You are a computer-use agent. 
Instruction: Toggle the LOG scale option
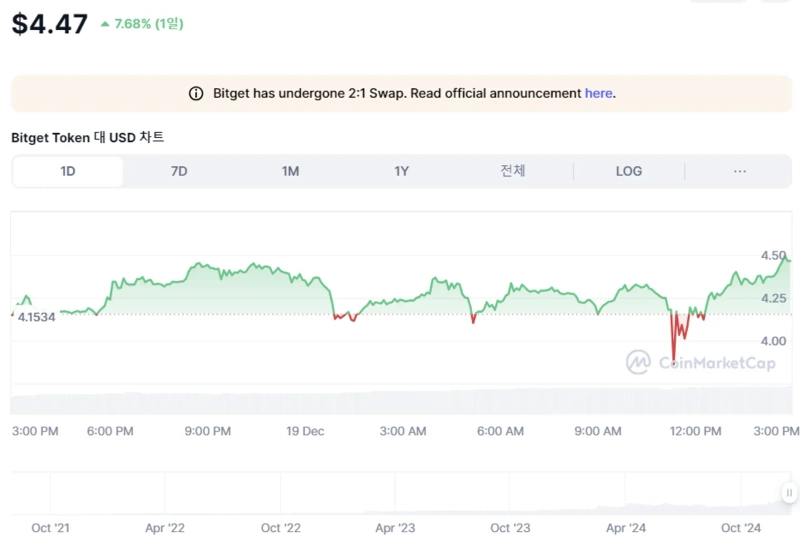click(x=628, y=171)
